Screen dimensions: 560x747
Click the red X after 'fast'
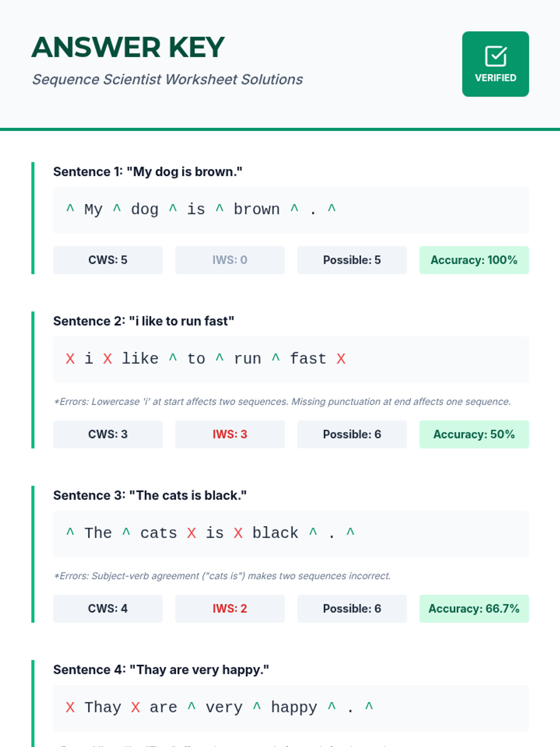coord(341,359)
